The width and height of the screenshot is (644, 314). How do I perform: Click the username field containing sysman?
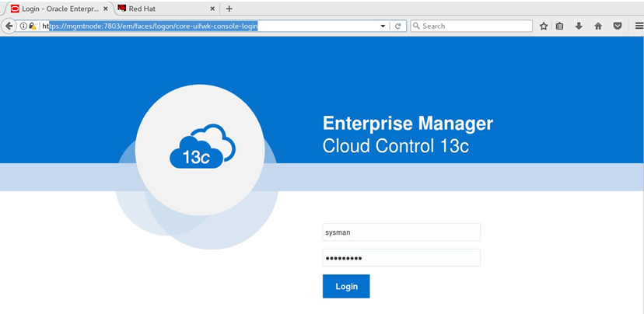point(401,232)
